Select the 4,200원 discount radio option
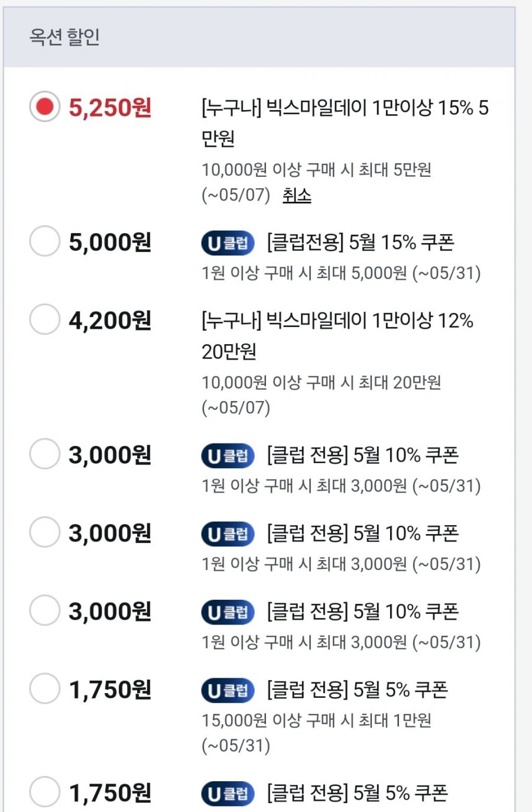This screenshot has height=812, width=532. point(45,319)
